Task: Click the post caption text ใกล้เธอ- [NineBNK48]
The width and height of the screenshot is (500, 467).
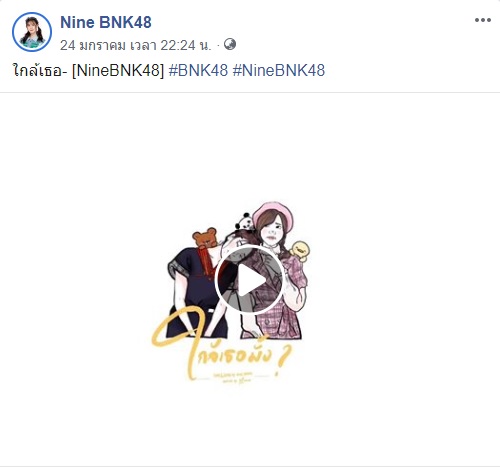Action: point(88,70)
